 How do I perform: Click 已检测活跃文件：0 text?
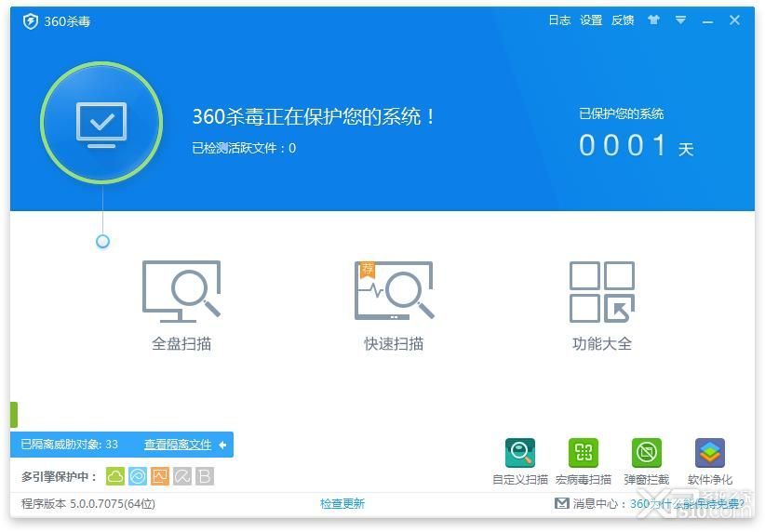(x=244, y=148)
